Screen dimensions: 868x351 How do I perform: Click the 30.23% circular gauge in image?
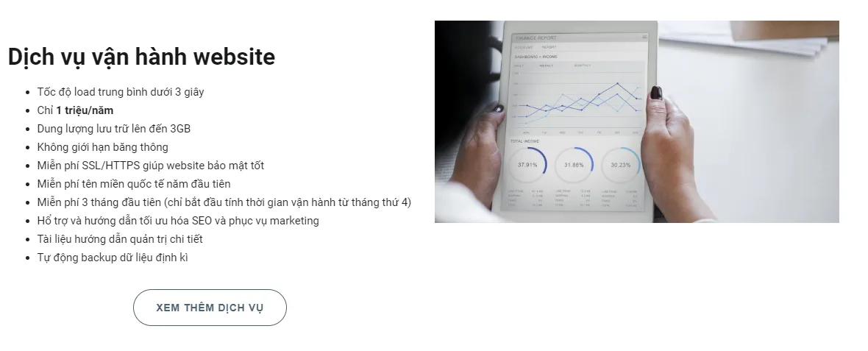pyautogui.click(x=621, y=165)
